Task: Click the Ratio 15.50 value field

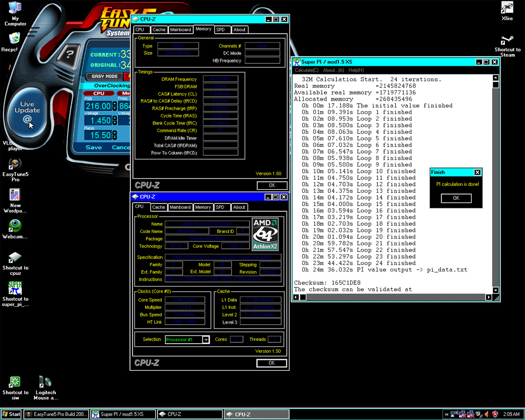Action: tap(98, 136)
